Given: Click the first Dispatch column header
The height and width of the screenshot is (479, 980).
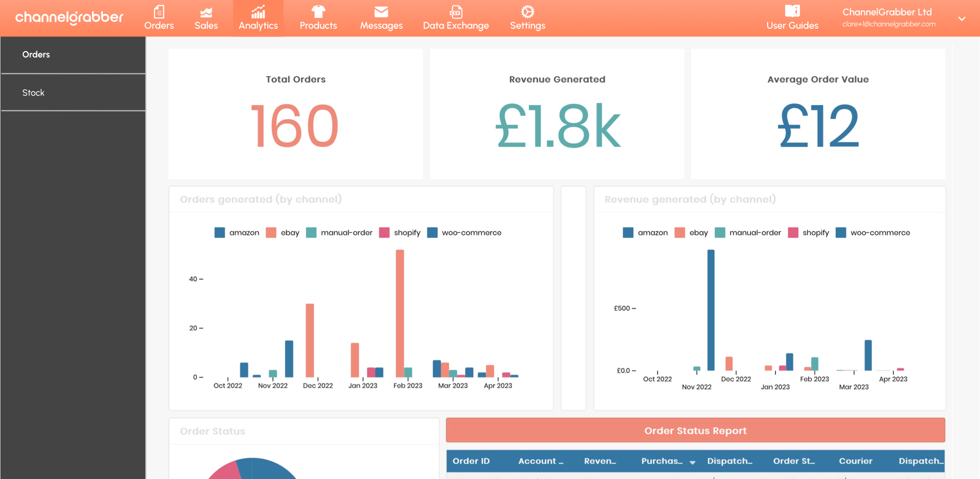Looking at the screenshot, I should click(x=730, y=461).
